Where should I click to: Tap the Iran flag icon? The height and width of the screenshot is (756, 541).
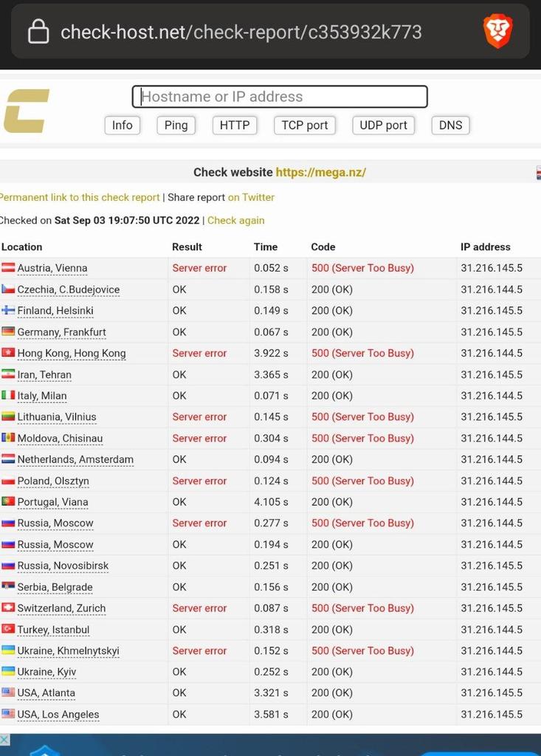coord(8,374)
